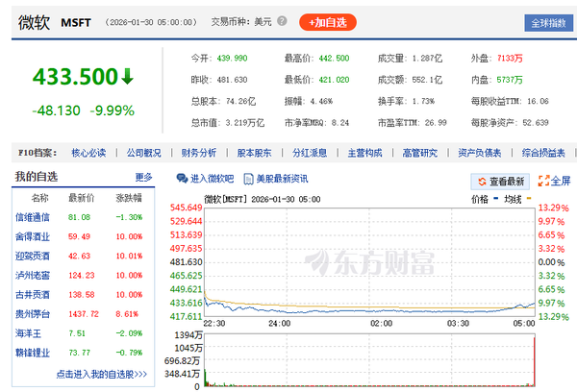Click the orange 均线 legend marker
Image resolution: width=577 pixels, height=392 pixels.
[529, 199]
